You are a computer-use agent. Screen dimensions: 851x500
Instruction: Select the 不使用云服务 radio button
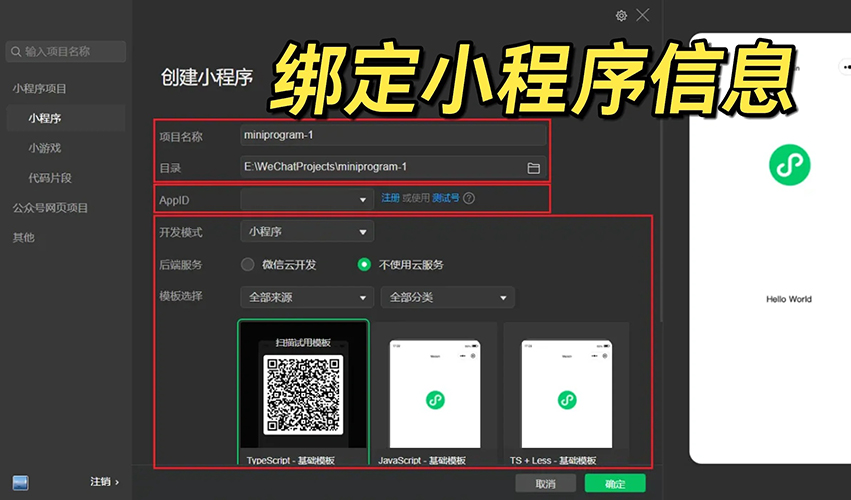pyautogui.click(x=364, y=264)
